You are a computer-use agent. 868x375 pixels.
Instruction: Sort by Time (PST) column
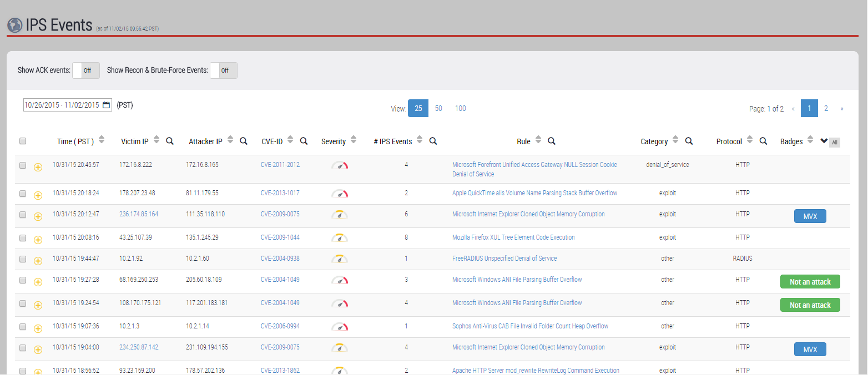[101, 140]
